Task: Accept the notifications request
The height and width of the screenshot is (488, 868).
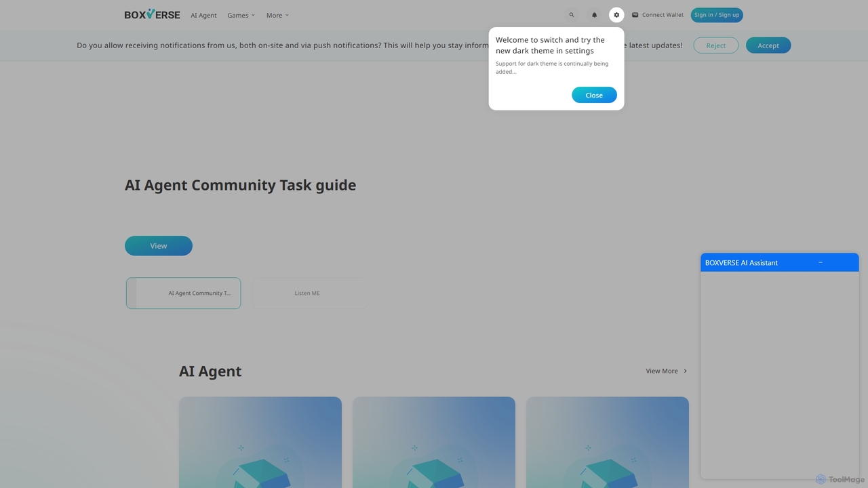Action: (768, 45)
